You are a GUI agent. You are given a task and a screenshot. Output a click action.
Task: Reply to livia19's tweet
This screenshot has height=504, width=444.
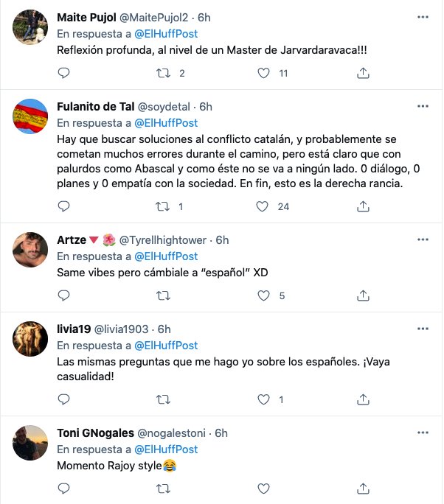[64, 399]
